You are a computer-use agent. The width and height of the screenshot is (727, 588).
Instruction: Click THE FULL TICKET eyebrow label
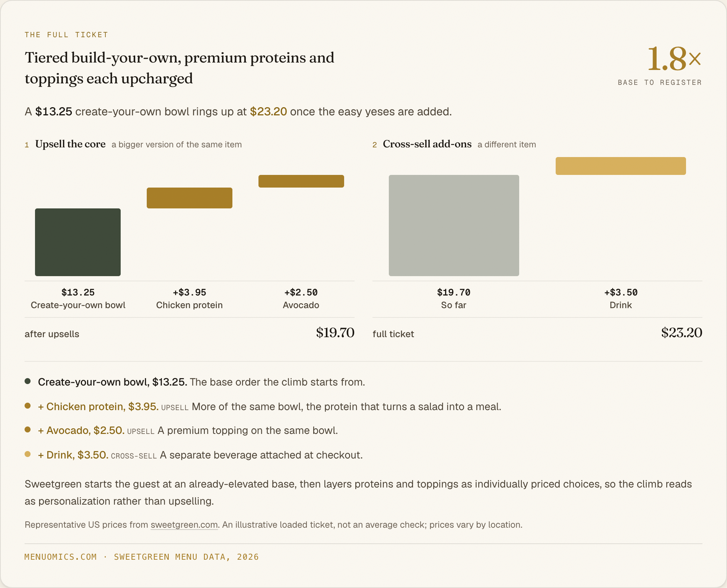tap(66, 35)
